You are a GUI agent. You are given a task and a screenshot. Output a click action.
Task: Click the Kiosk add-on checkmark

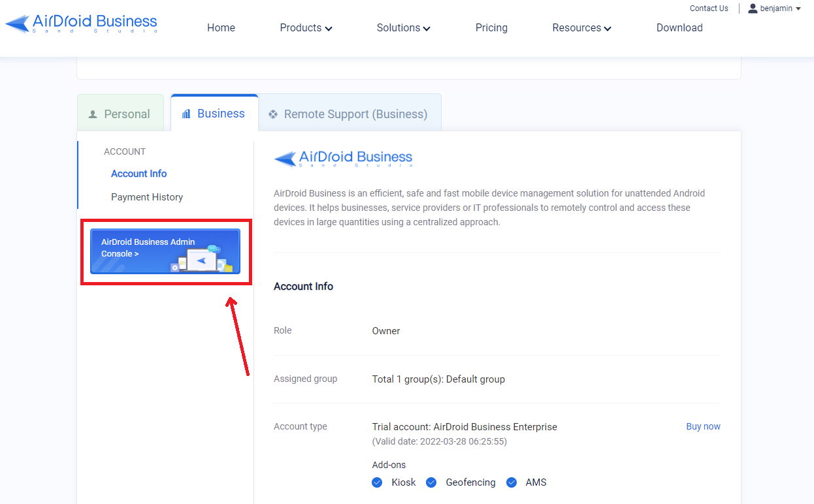[377, 482]
